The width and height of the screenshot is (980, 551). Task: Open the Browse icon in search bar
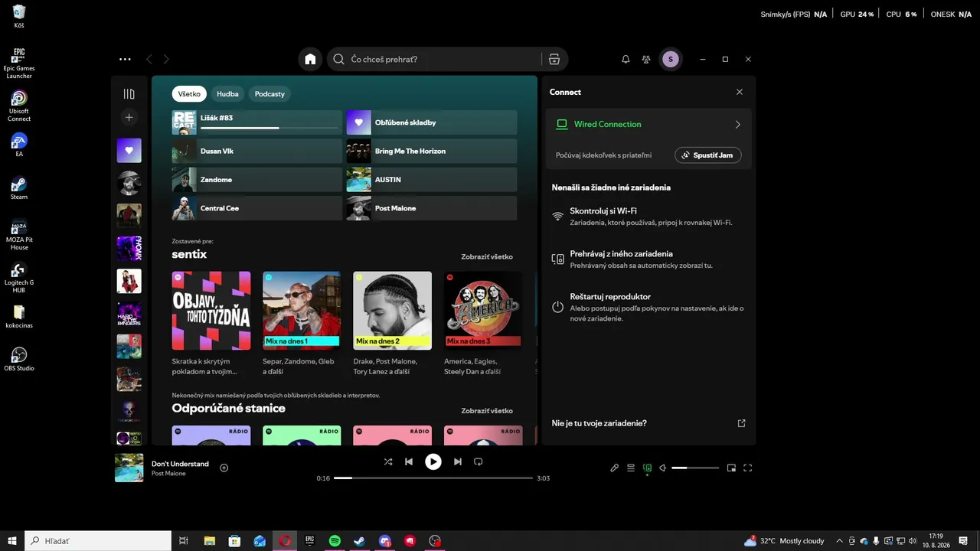click(x=554, y=59)
